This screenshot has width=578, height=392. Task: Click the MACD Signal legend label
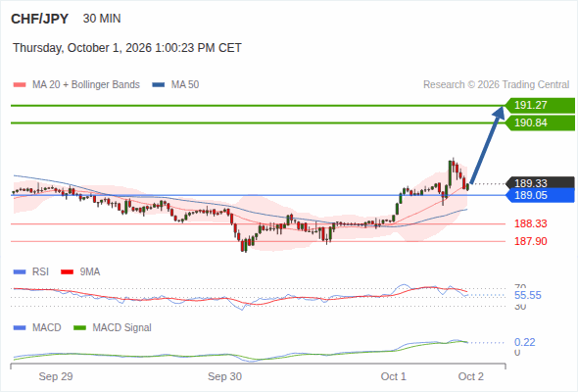(122, 328)
